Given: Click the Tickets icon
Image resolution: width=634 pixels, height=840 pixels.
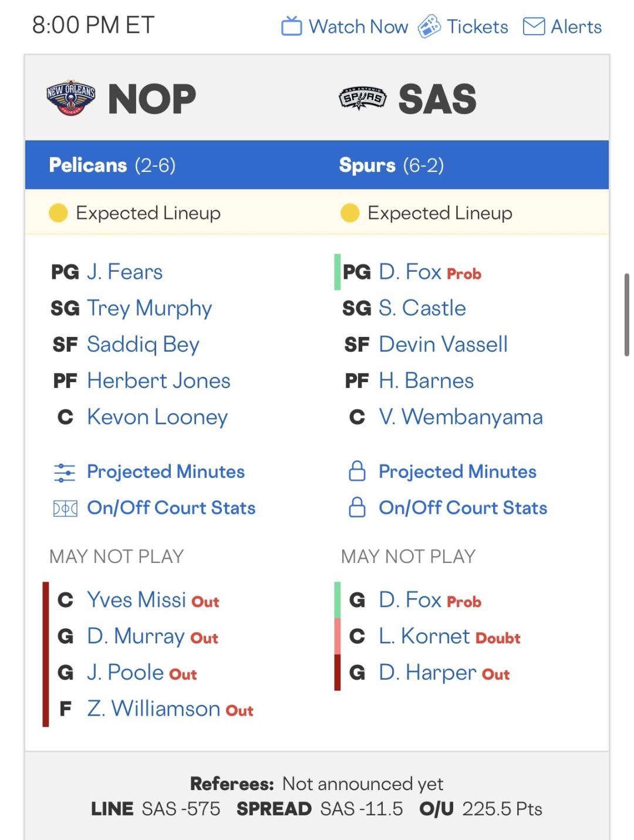Looking at the screenshot, I should click(429, 26).
